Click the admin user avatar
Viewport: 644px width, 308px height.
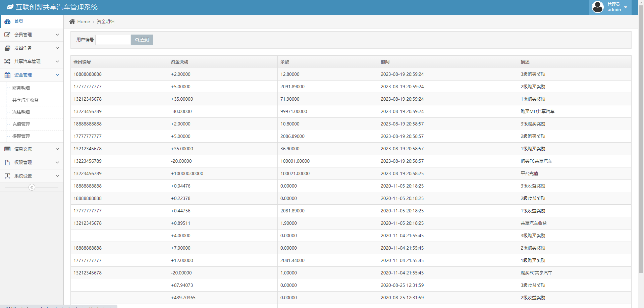coord(598,7)
